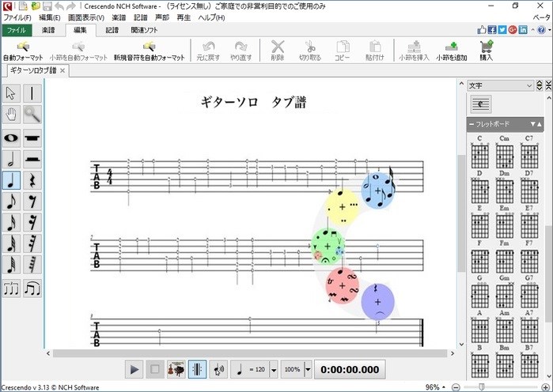Viewport: 553px width, 392px height.
Task: Select the eighth note tool
Action: tap(11, 202)
